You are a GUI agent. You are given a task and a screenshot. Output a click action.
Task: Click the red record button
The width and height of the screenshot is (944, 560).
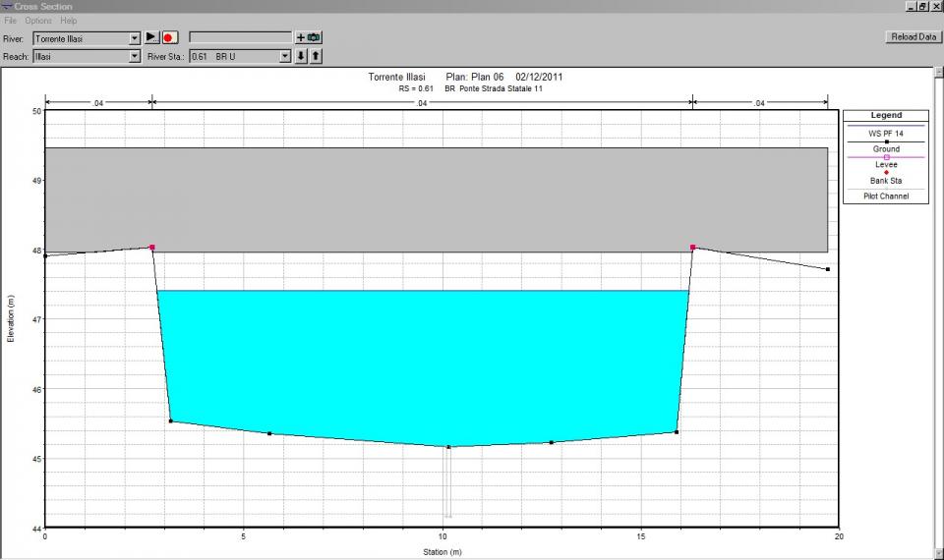click(x=169, y=37)
